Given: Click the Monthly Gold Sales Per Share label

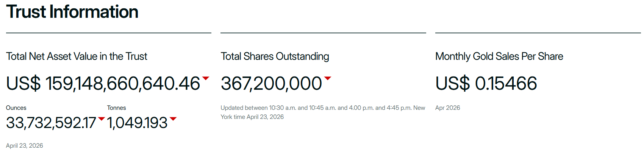Looking at the screenshot, I should tap(499, 56).
